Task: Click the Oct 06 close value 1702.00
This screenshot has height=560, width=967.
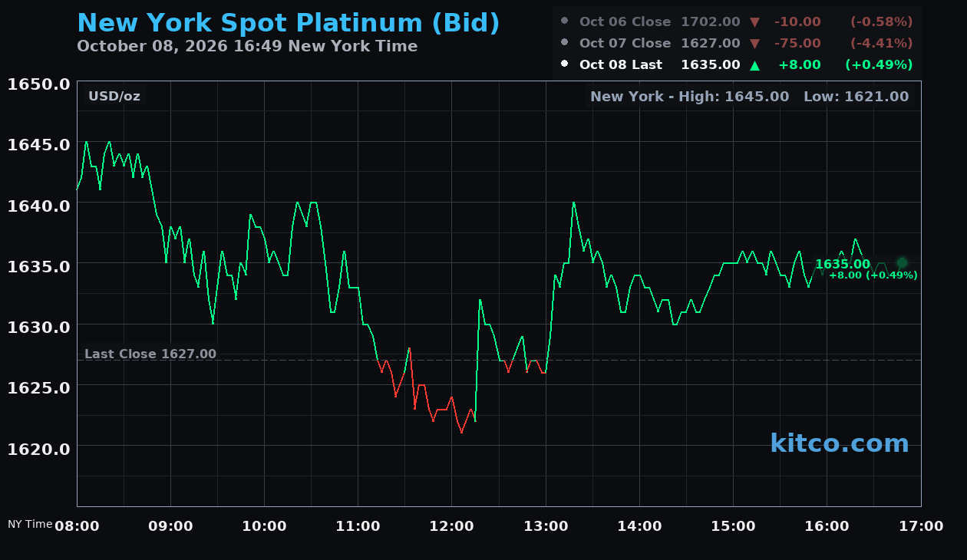Action: 711,22
